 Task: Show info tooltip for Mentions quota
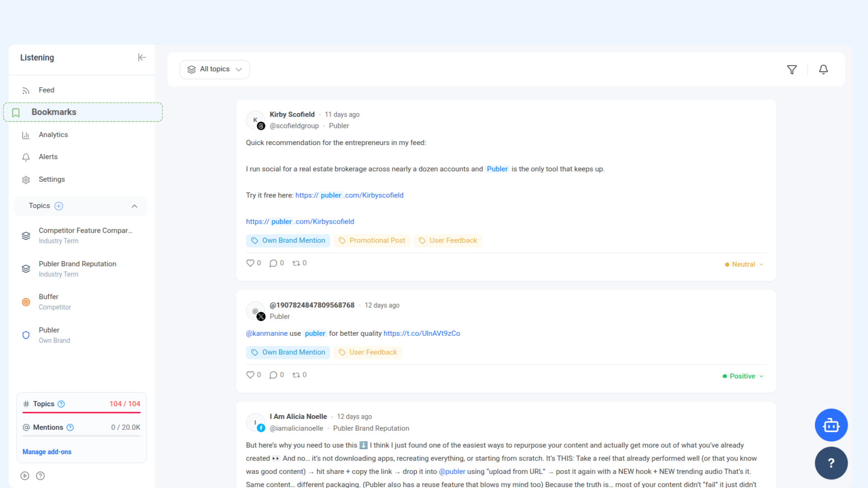click(70, 427)
